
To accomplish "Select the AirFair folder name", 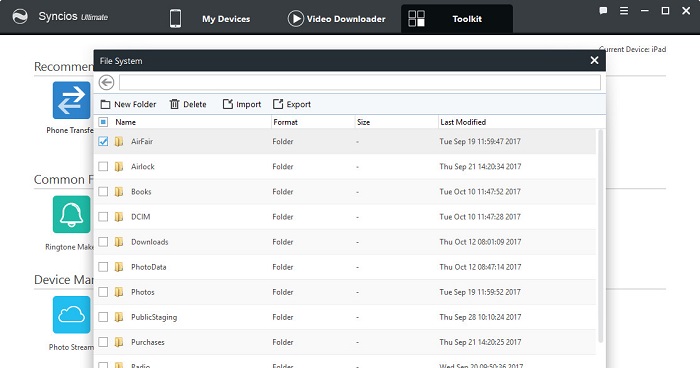I will [x=142, y=142].
